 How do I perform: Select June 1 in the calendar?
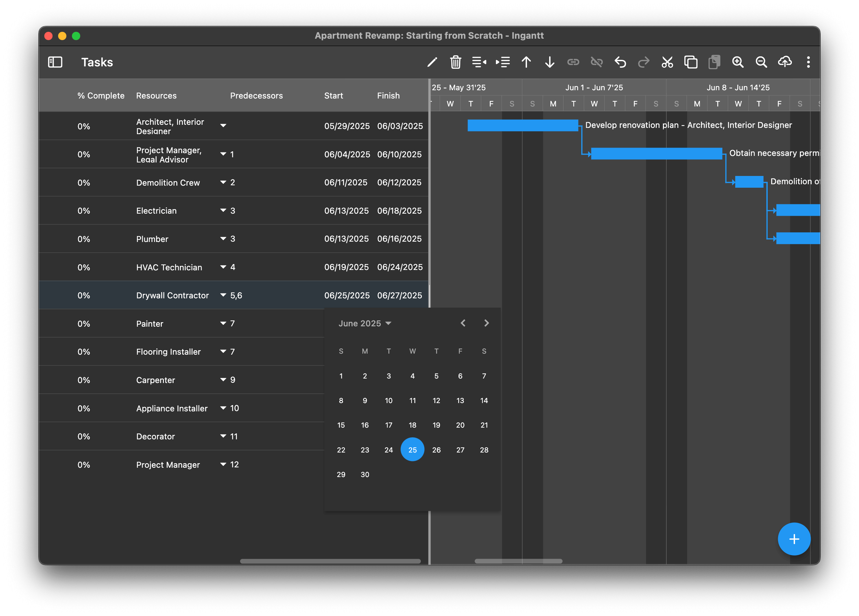(x=341, y=376)
